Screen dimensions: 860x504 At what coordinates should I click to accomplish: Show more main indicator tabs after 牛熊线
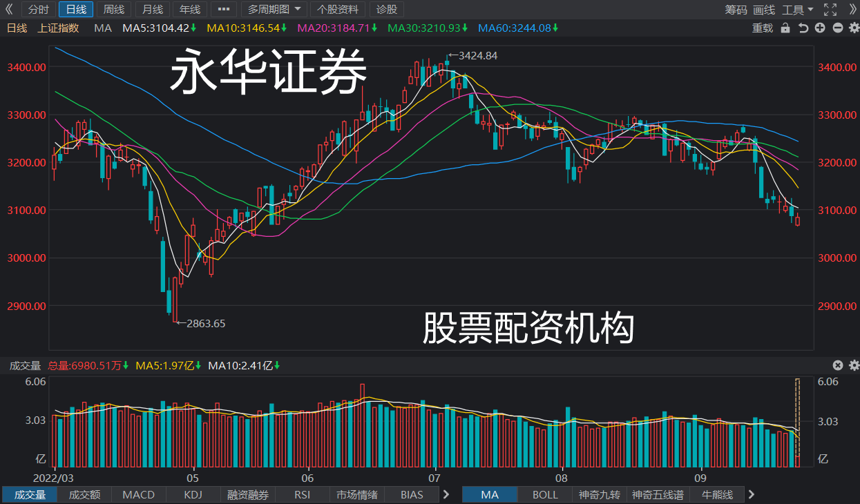pyautogui.click(x=752, y=494)
